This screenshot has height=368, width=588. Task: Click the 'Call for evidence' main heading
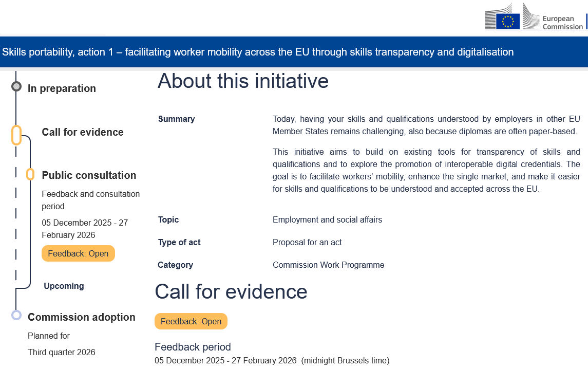231,291
